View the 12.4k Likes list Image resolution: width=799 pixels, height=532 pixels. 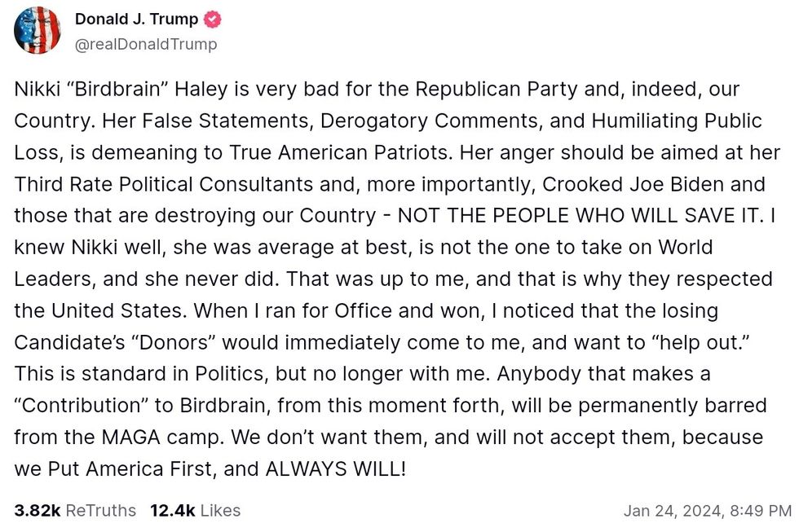click(195, 511)
